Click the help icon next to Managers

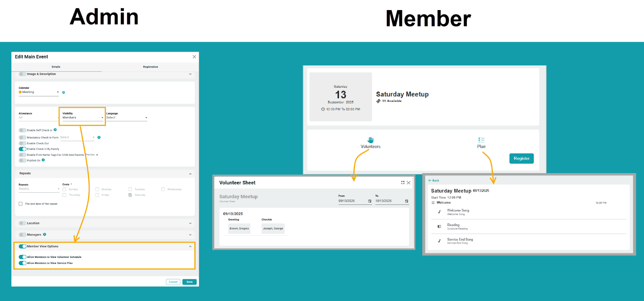(x=45, y=234)
